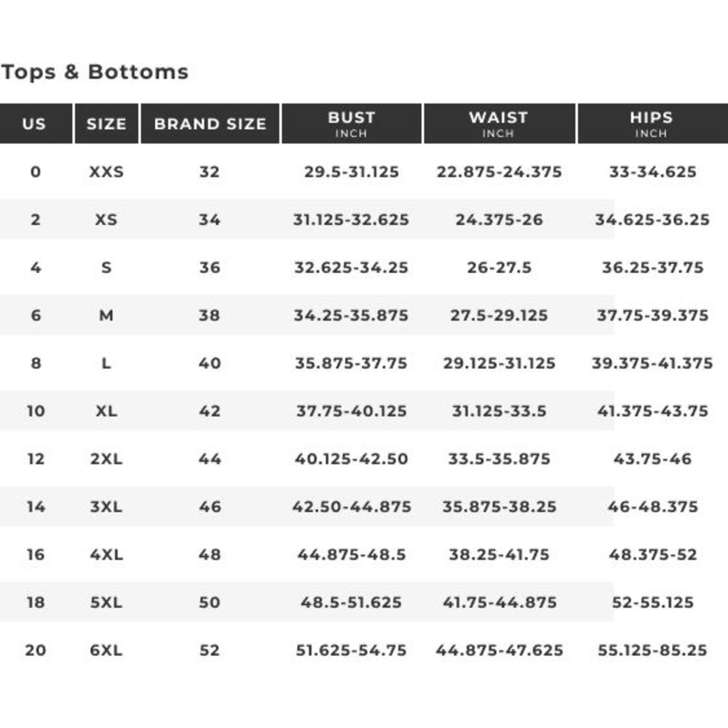Click the HIPS INCH column header
728x728 pixels.
tap(652, 124)
